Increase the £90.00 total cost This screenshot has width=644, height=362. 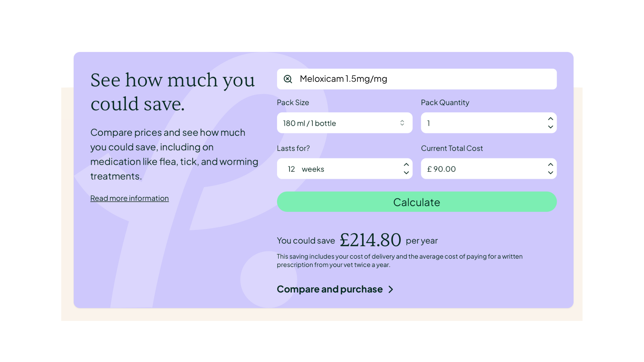(x=550, y=164)
